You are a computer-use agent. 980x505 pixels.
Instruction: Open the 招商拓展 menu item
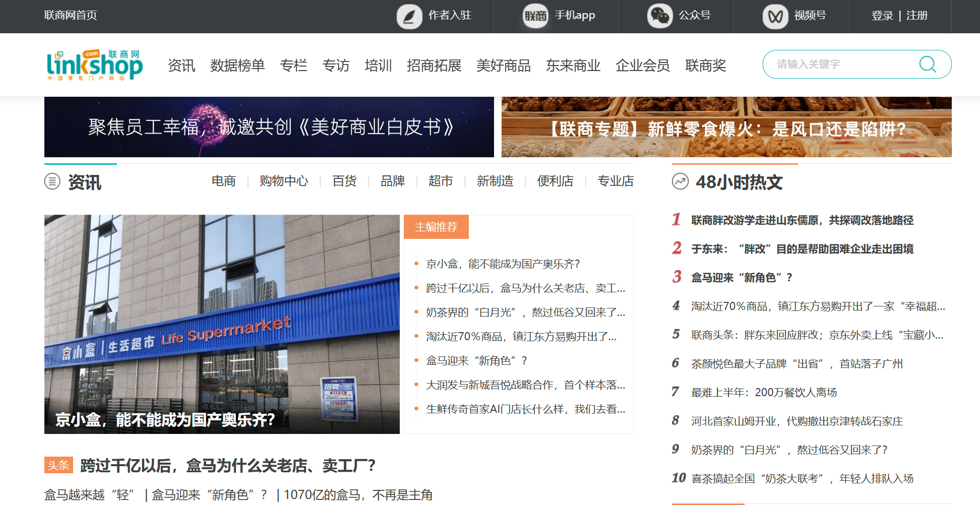pos(434,66)
